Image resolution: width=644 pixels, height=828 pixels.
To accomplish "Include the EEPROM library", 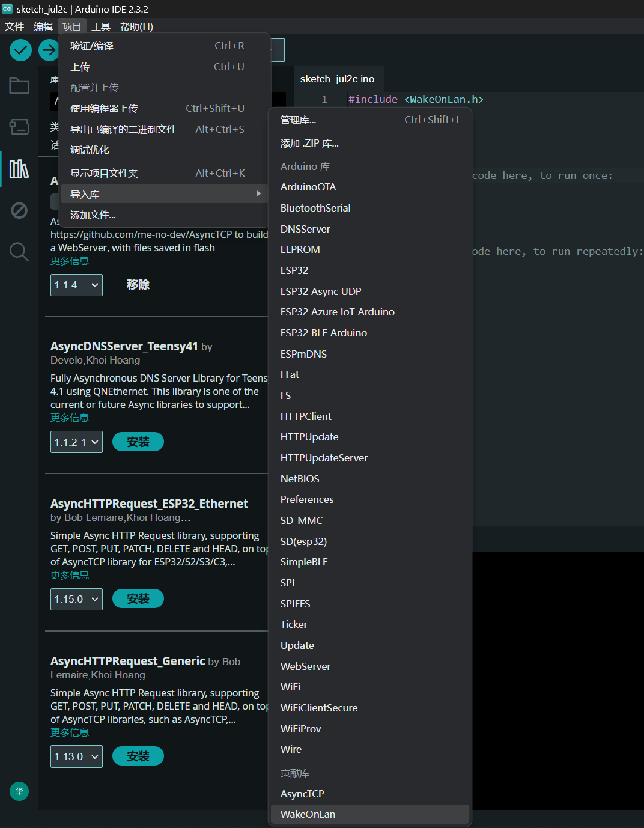I will click(x=370, y=249).
